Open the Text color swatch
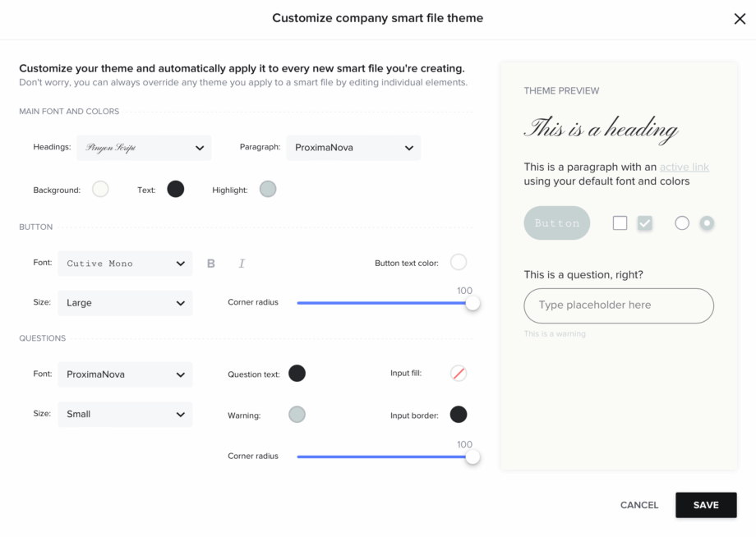This screenshot has width=756, height=537. pyautogui.click(x=176, y=190)
